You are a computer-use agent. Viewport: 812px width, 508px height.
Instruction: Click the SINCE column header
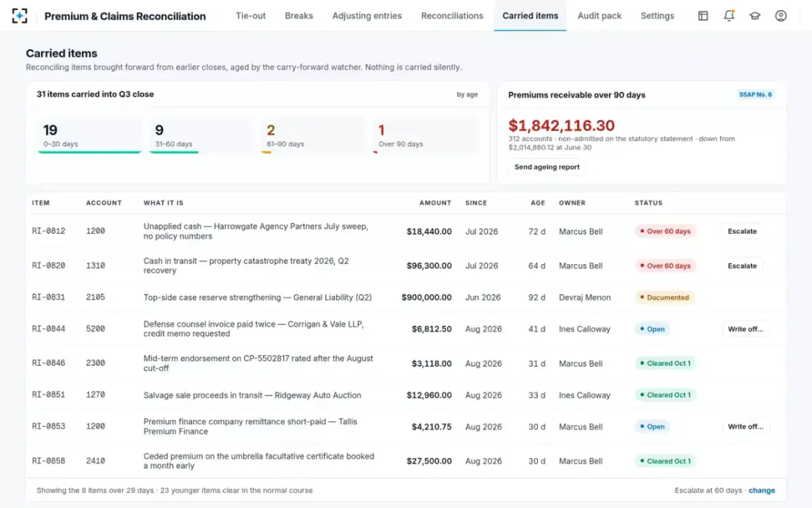point(477,203)
